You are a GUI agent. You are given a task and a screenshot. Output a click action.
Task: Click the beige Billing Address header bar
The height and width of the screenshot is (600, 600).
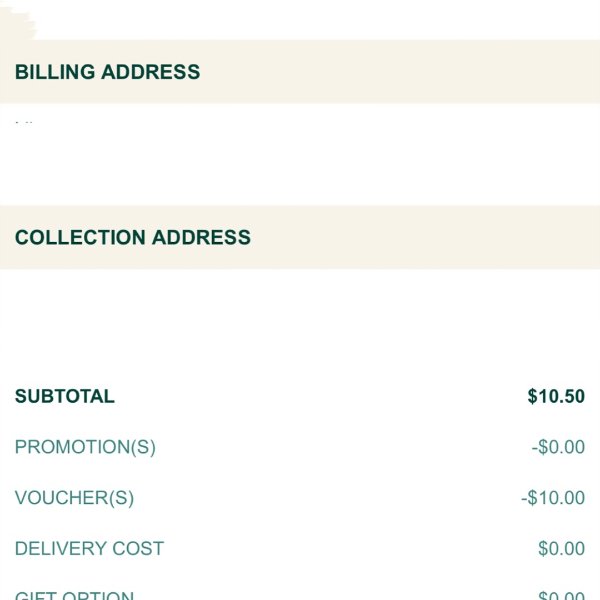pos(300,72)
